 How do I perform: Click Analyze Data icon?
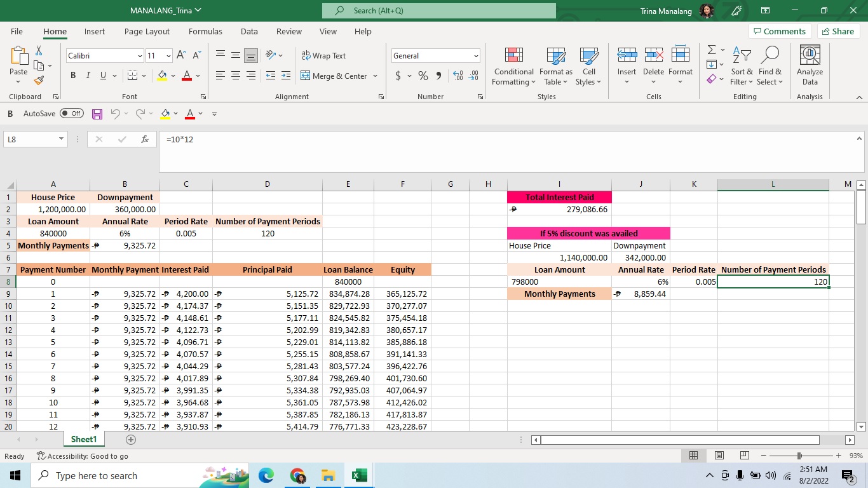pyautogui.click(x=810, y=67)
